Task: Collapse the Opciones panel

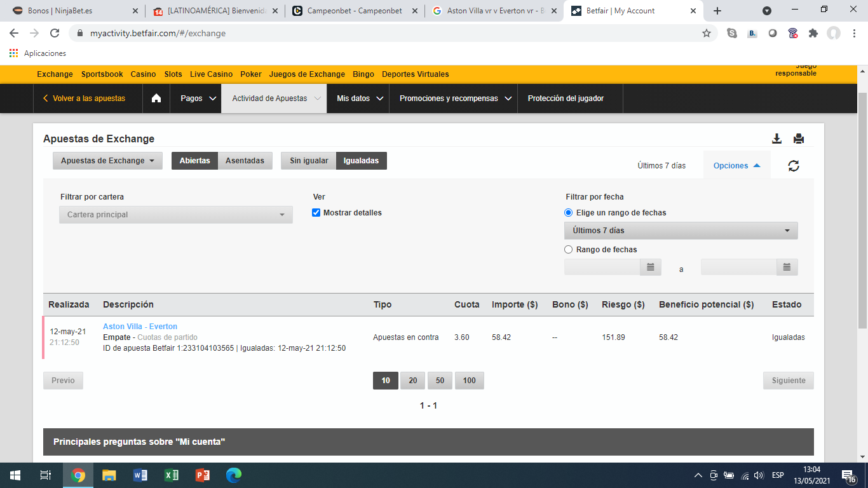Action: [x=736, y=165]
